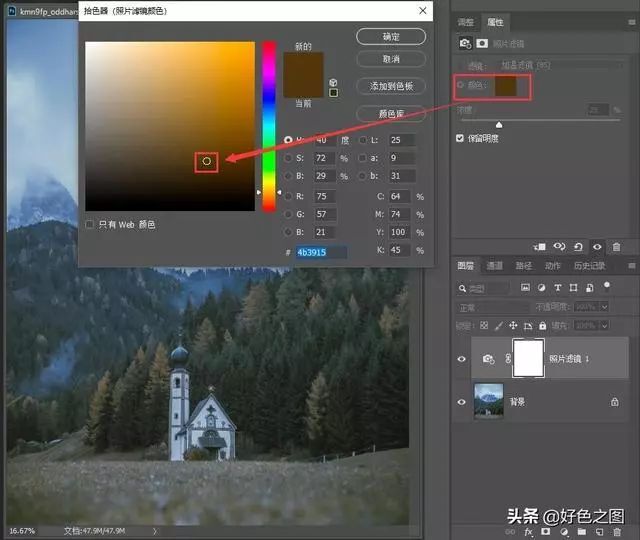Viewport: 640px width, 540px height.
Task: Enable the 只有 Web 颜色 checkbox
Action: coord(91,224)
